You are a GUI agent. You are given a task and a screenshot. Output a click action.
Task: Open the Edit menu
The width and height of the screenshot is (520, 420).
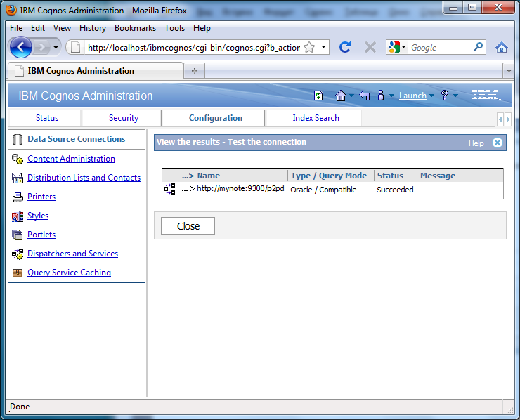pos(38,28)
